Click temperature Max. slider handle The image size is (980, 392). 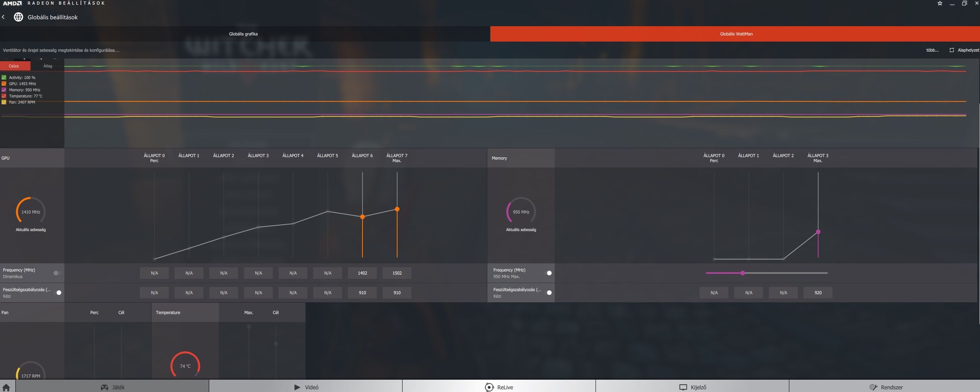[249, 327]
